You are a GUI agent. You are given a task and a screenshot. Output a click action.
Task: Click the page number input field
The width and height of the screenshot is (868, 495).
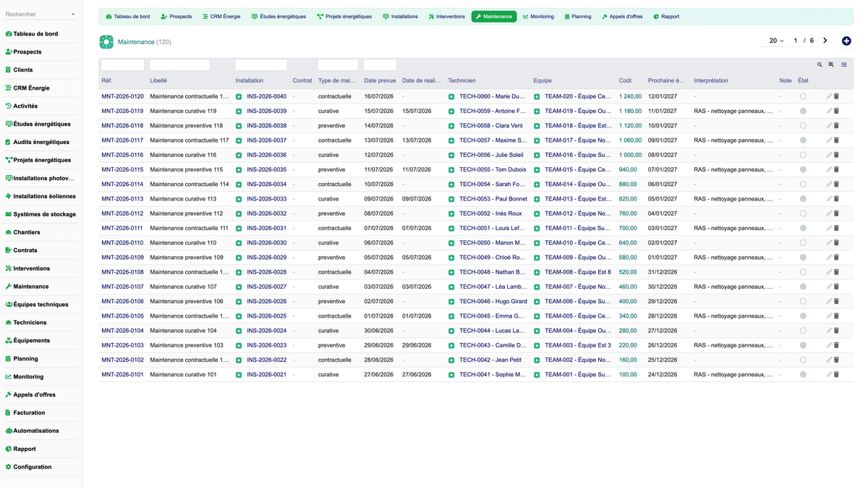point(796,41)
